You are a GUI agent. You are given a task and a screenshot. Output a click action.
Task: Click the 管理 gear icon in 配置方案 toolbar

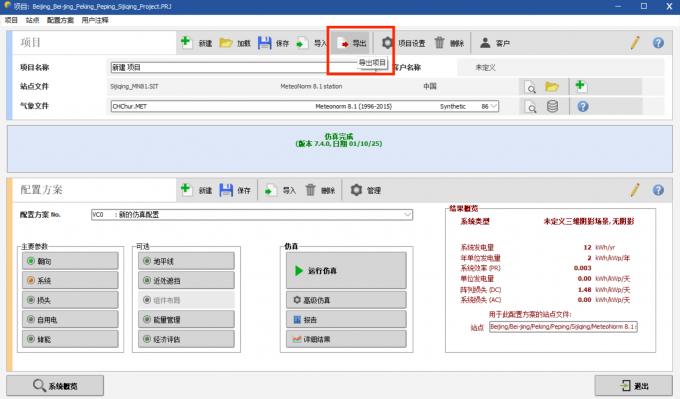(356, 190)
